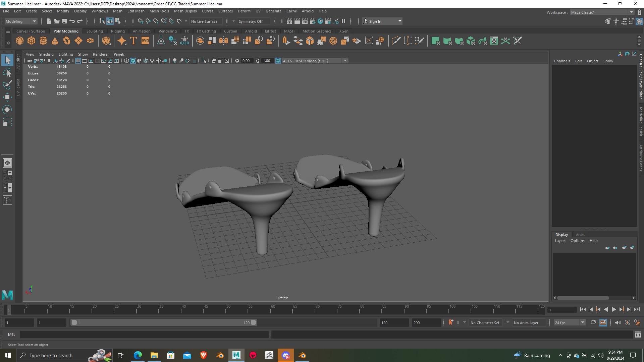Create a polygon cube from the shelf
Image resolution: width=644 pixels, height=362 pixels.
pyautogui.click(x=32, y=41)
